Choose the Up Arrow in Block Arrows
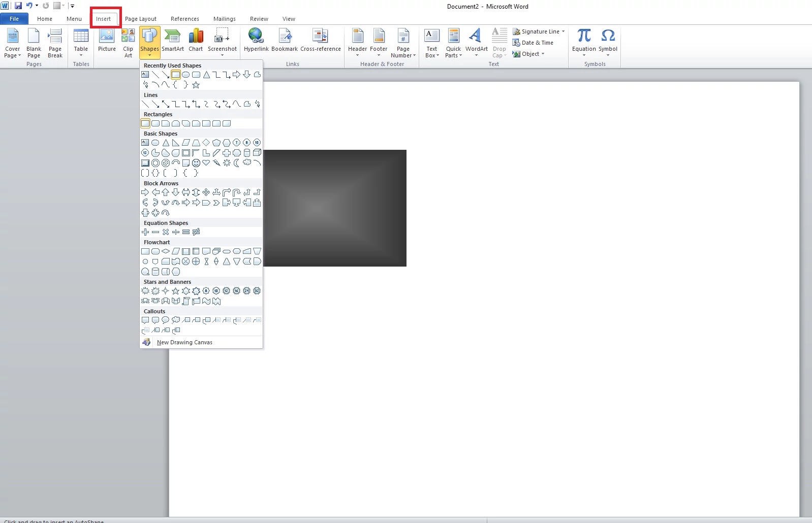Viewport: 812px width, 523px height. (165, 192)
